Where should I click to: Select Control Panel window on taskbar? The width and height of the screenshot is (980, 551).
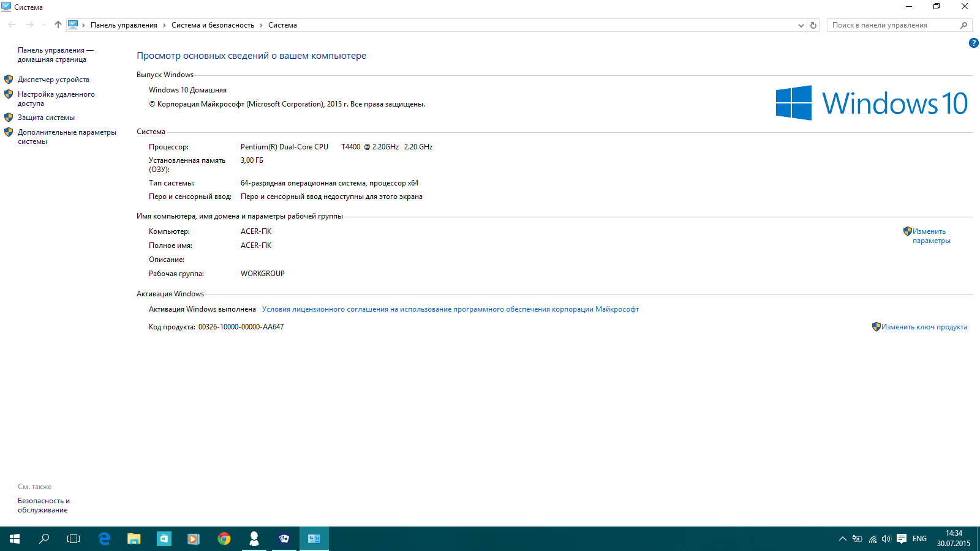point(314,539)
